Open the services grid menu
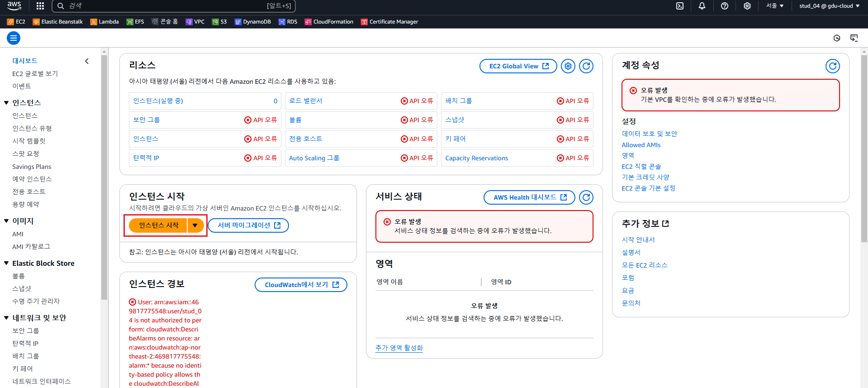868x388 pixels. click(40, 6)
